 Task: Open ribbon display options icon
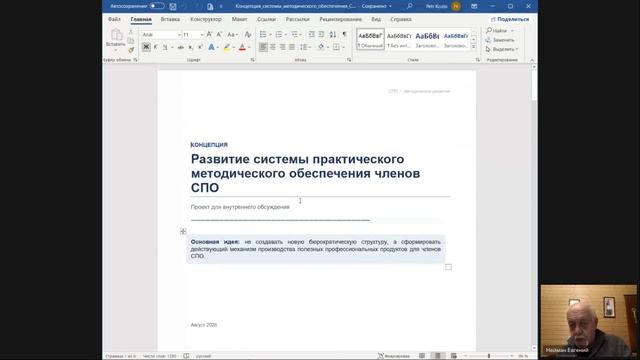(x=474, y=6)
